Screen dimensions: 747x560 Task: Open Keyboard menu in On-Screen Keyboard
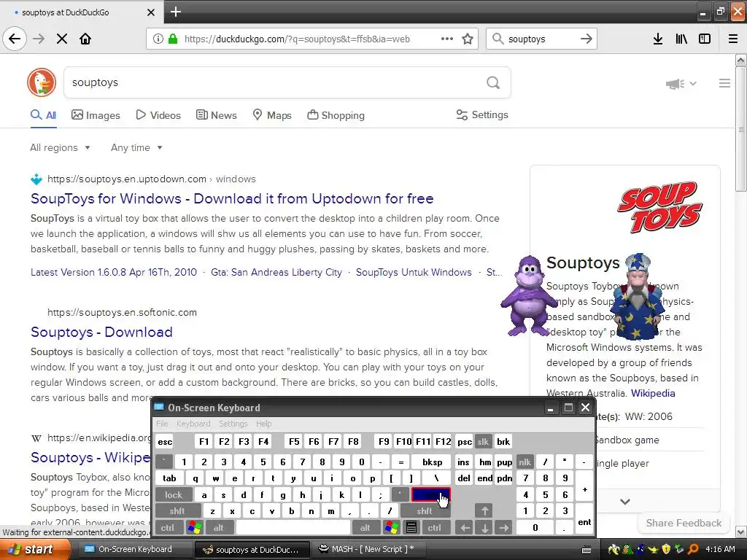click(193, 424)
